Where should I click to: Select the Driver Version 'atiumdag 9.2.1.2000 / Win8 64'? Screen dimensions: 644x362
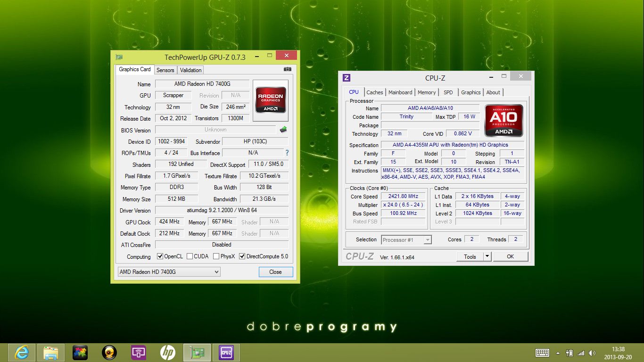pos(222,210)
